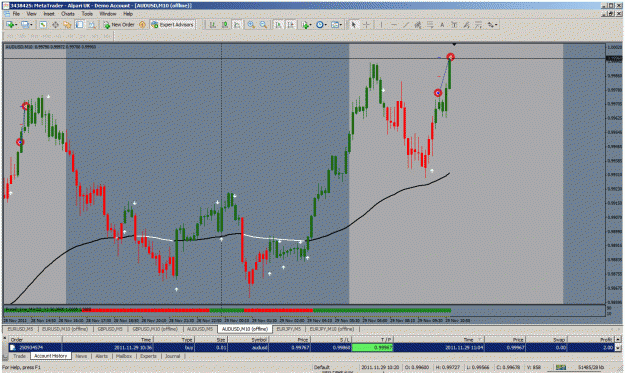Open the Alerts terminal tab
The width and height of the screenshot is (625, 373).
coord(102,356)
